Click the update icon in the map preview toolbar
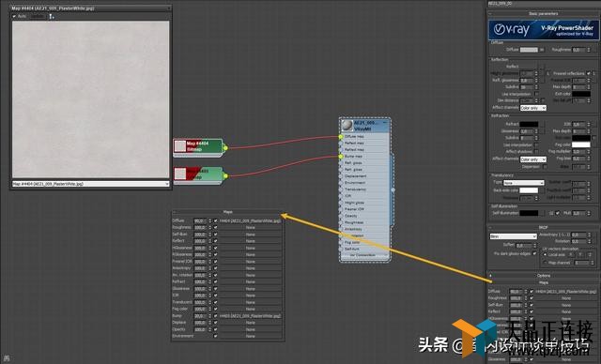 52,16
